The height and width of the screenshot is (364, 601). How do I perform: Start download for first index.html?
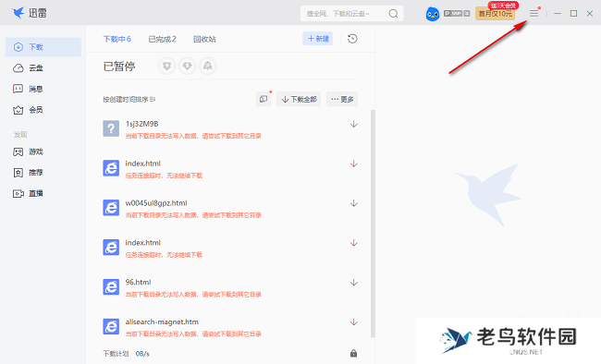click(x=354, y=164)
